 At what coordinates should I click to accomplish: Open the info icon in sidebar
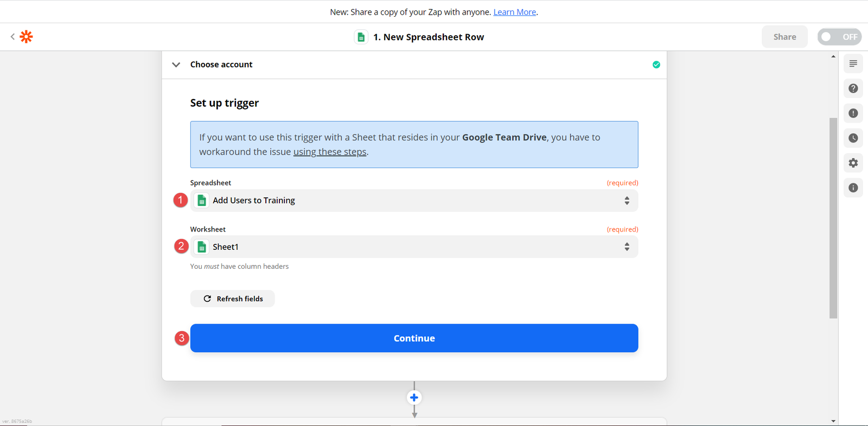click(x=853, y=188)
